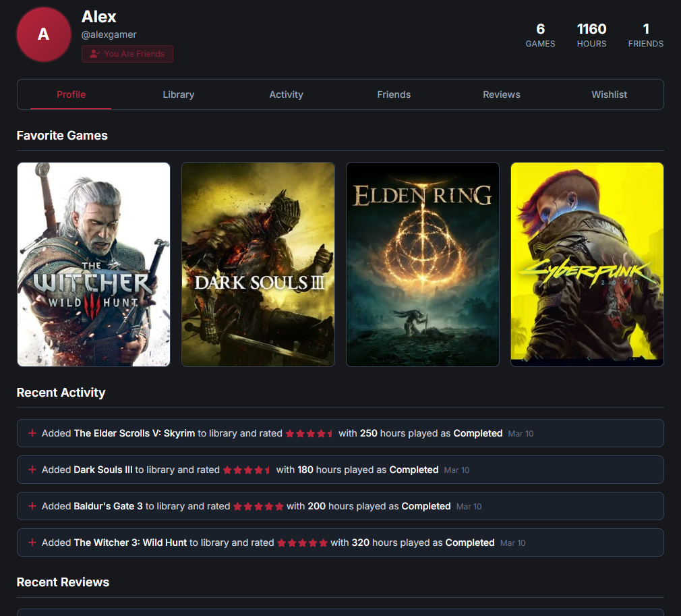View the Wishlist tab

(x=610, y=94)
